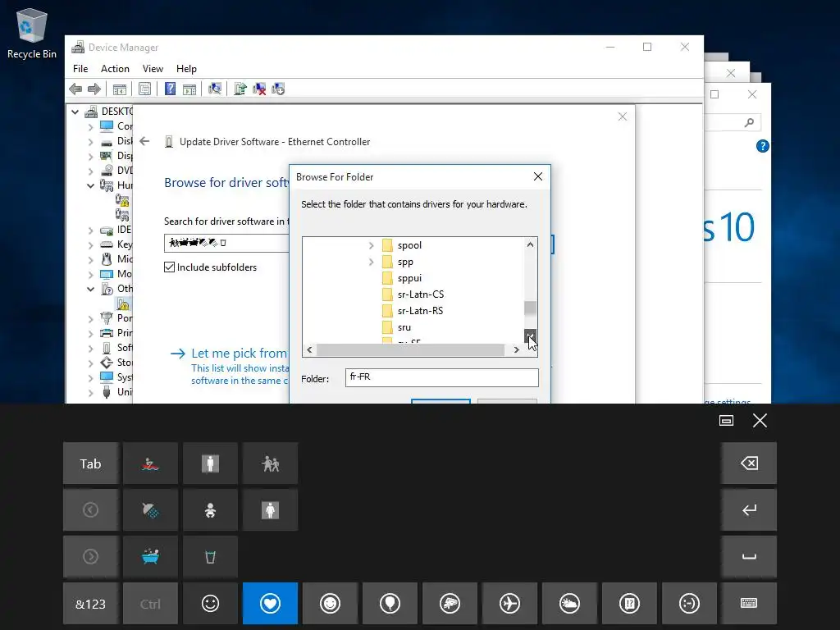Collapse the Human Interface Devices 'Hu' node
840x630 pixels.
click(x=90, y=185)
